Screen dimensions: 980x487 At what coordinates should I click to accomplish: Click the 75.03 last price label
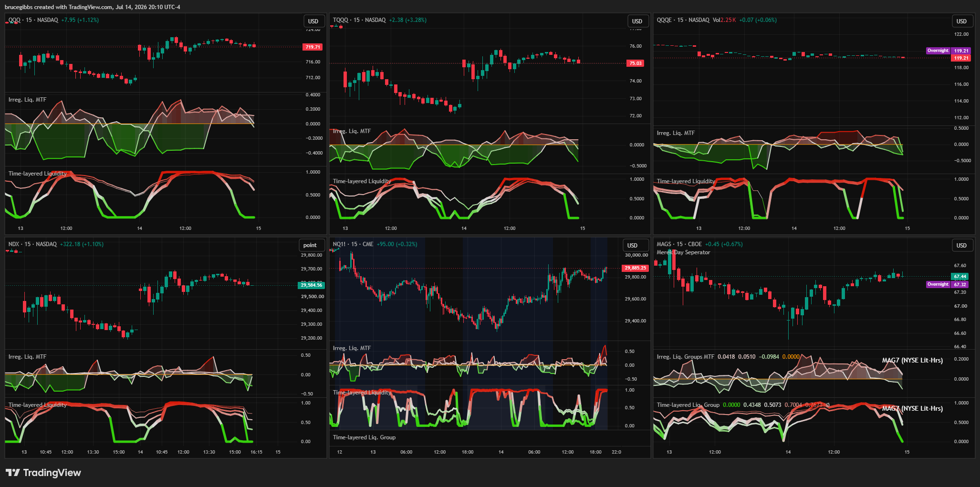tap(636, 63)
